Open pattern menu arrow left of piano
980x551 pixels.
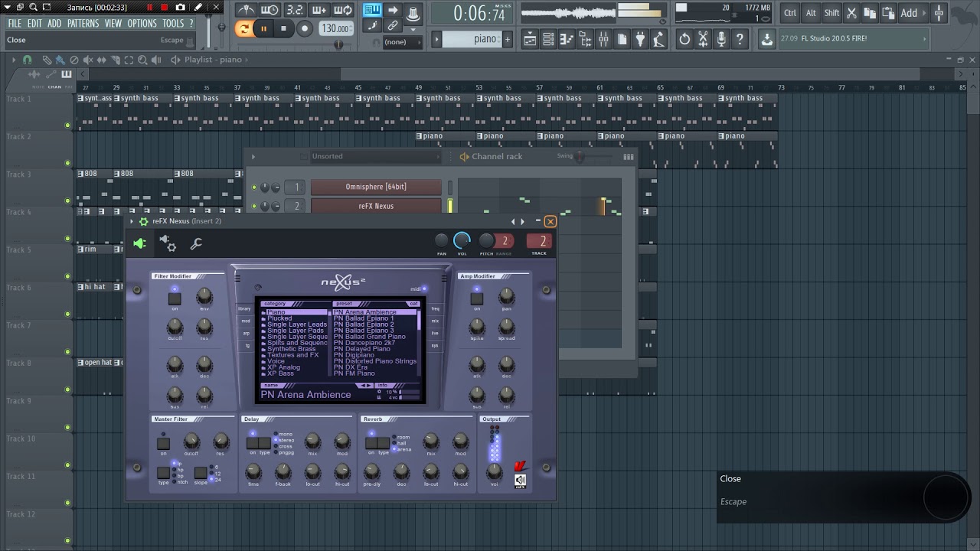point(437,39)
